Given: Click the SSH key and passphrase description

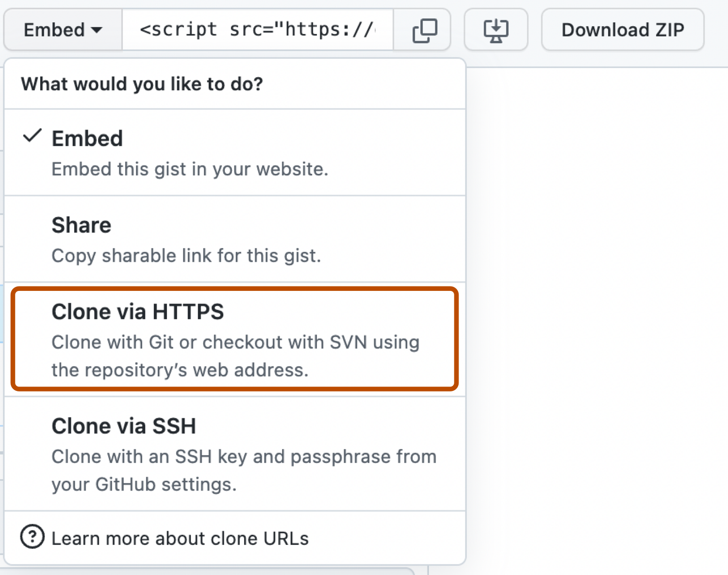Looking at the screenshot, I should point(244,470).
